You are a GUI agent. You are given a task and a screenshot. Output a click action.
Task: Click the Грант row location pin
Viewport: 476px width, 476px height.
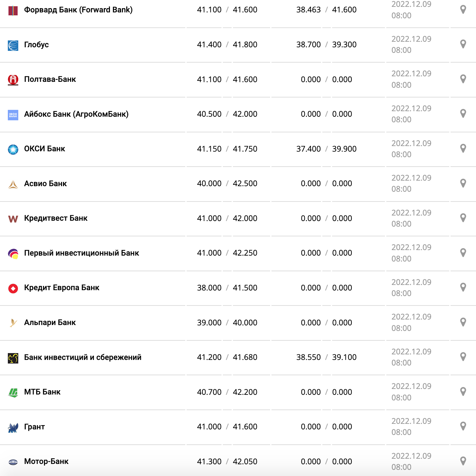tap(463, 426)
